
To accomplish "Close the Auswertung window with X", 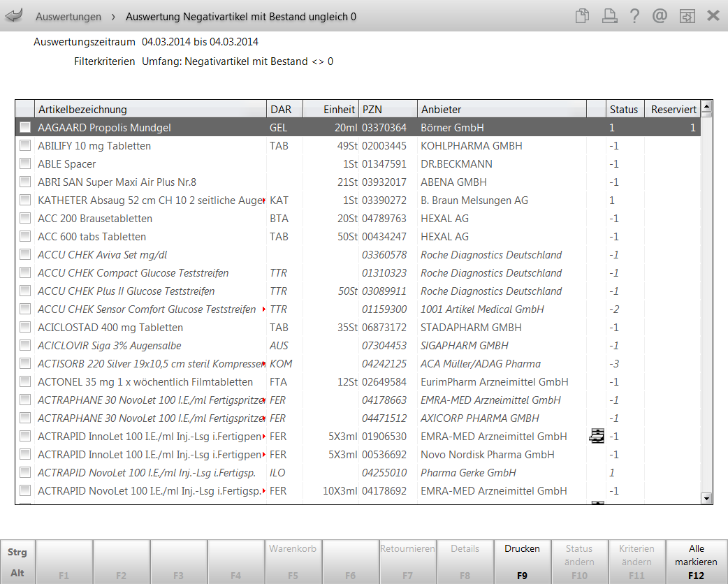I will click(x=713, y=16).
